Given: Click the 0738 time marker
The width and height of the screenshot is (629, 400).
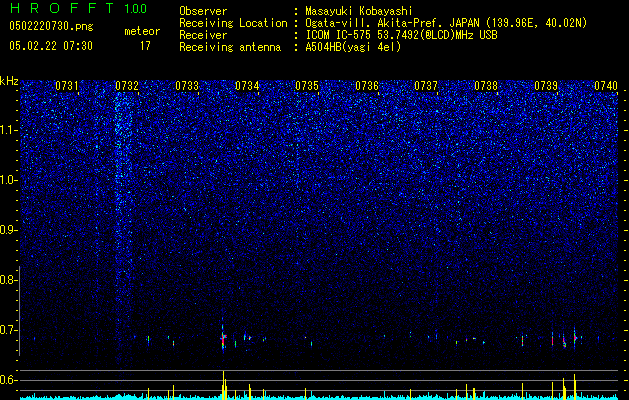Looking at the screenshot, I should tap(486, 86).
